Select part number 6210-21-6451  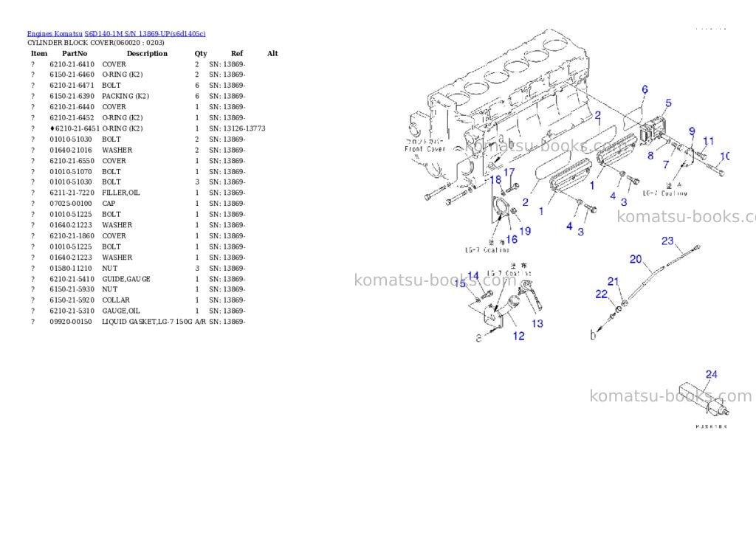tap(77, 128)
